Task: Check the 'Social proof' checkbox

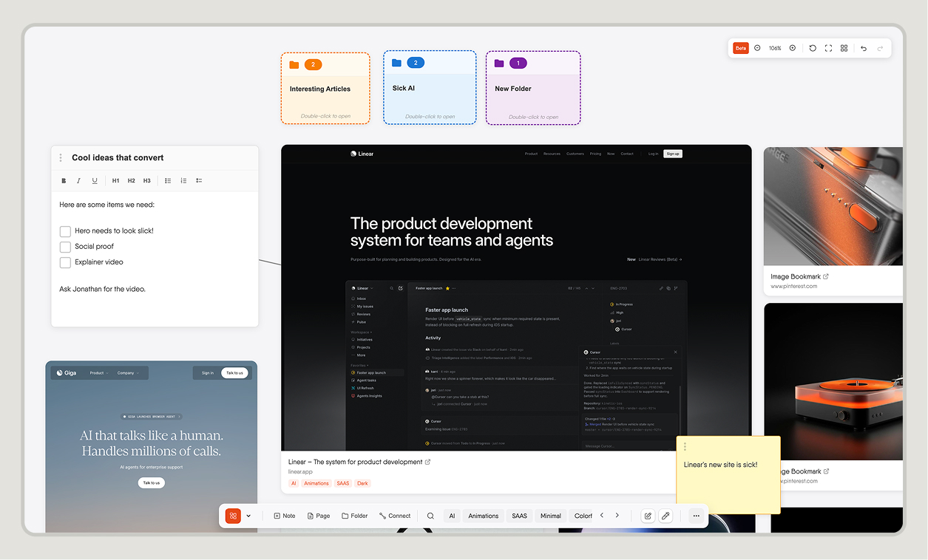Action: click(65, 247)
